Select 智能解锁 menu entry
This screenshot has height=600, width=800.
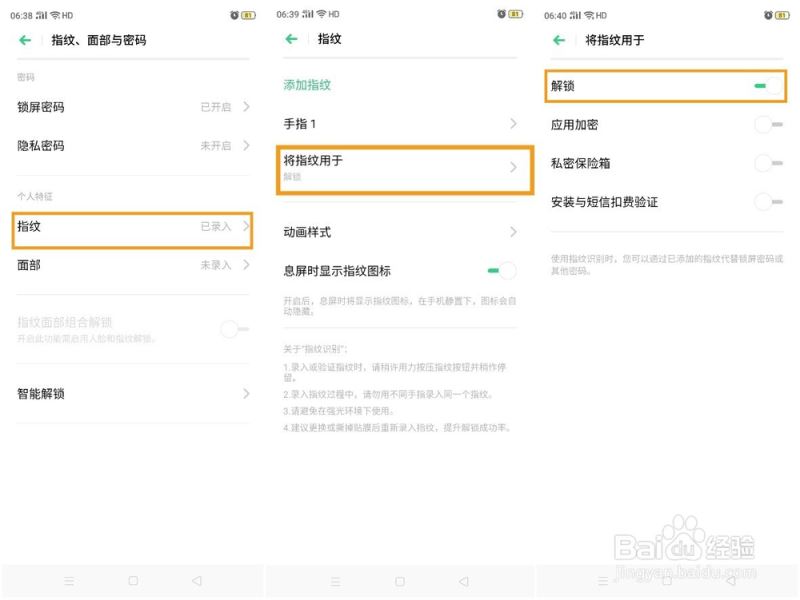tap(133, 394)
